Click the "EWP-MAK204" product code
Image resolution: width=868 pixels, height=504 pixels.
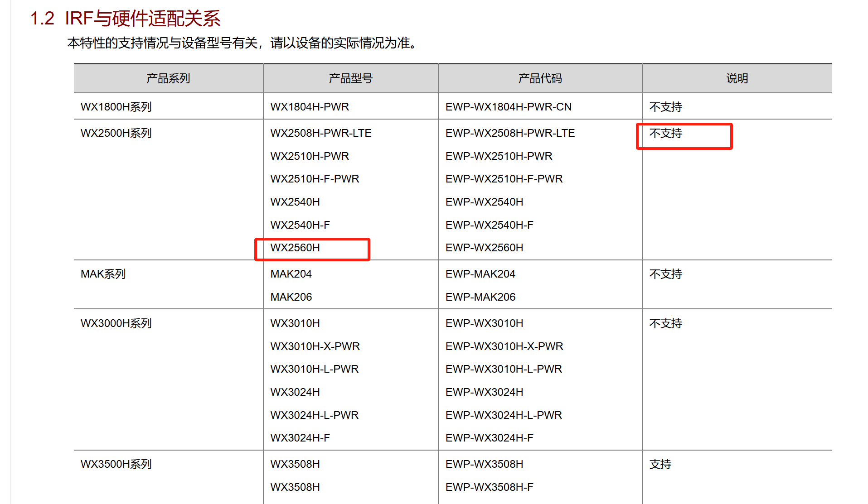[480, 274]
